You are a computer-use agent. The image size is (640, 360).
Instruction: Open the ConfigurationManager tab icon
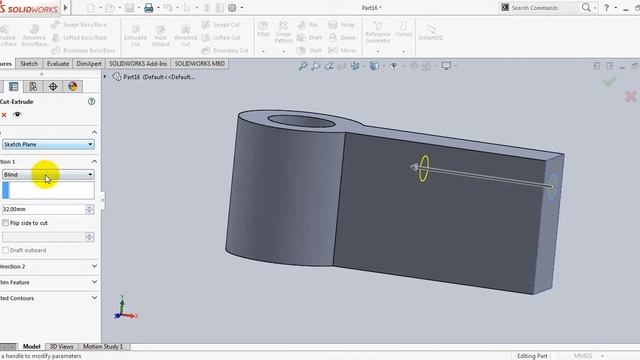tap(33, 87)
